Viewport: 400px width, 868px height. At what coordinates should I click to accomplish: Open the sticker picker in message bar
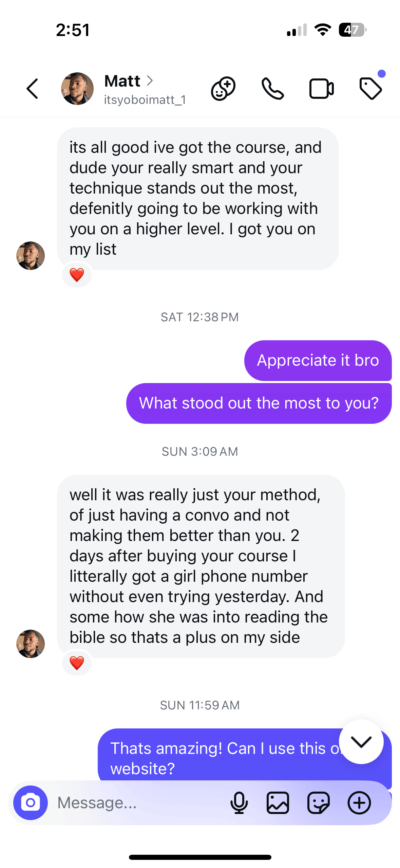coord(318,803)
